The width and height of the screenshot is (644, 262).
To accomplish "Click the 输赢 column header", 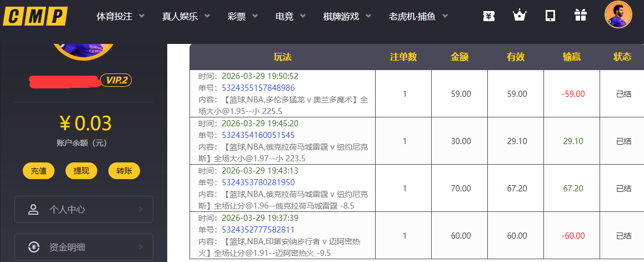I will (572, 57).
